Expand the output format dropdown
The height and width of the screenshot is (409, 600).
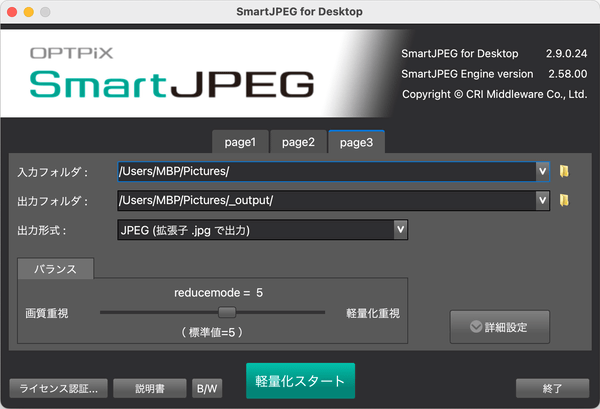[x=400, y=230]
